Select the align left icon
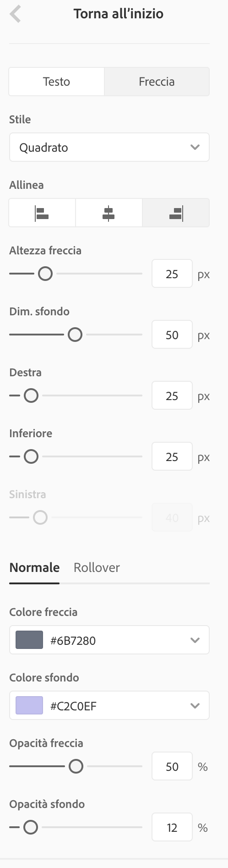 pos(42,213)
